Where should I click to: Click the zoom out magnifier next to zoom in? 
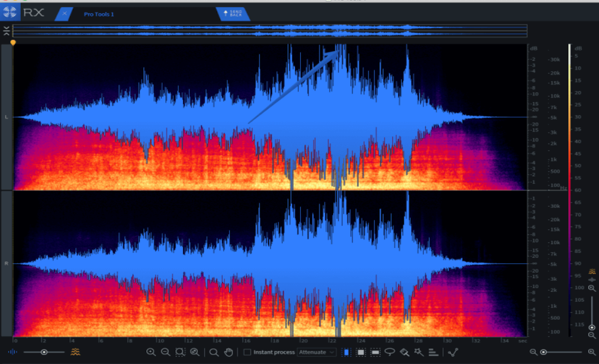click(x=165, y=352)
